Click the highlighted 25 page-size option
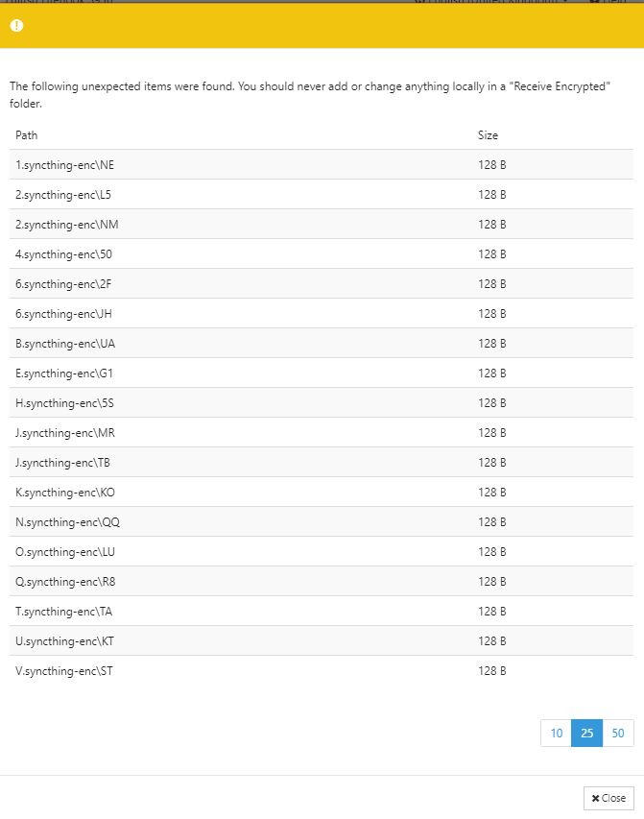644x819 pixels. tap(587, 734)
